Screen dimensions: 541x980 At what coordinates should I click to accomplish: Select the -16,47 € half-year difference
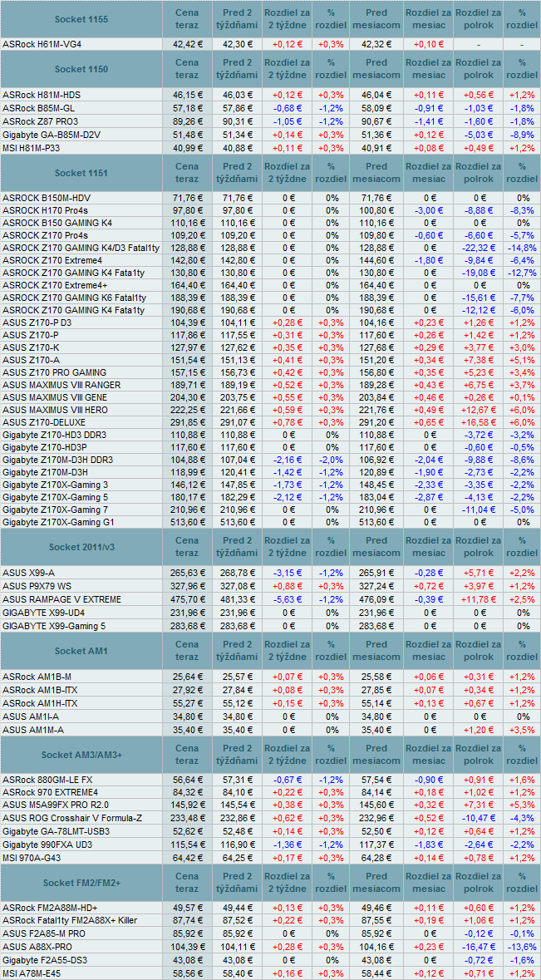pyautogui.click(x=479, y=948)
